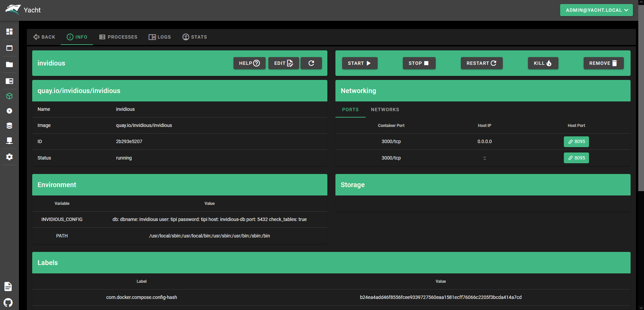This screenshot has height=310, width=644.
Task: Remove the invidious container
Action: pyautogui.click(x=603, y=63)
